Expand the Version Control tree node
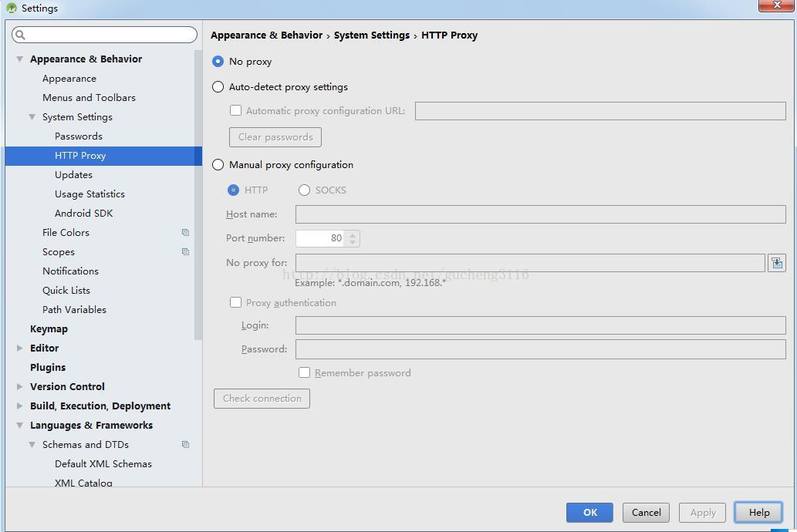This screenshot has width=797, height=532. [x=19, y=387]
